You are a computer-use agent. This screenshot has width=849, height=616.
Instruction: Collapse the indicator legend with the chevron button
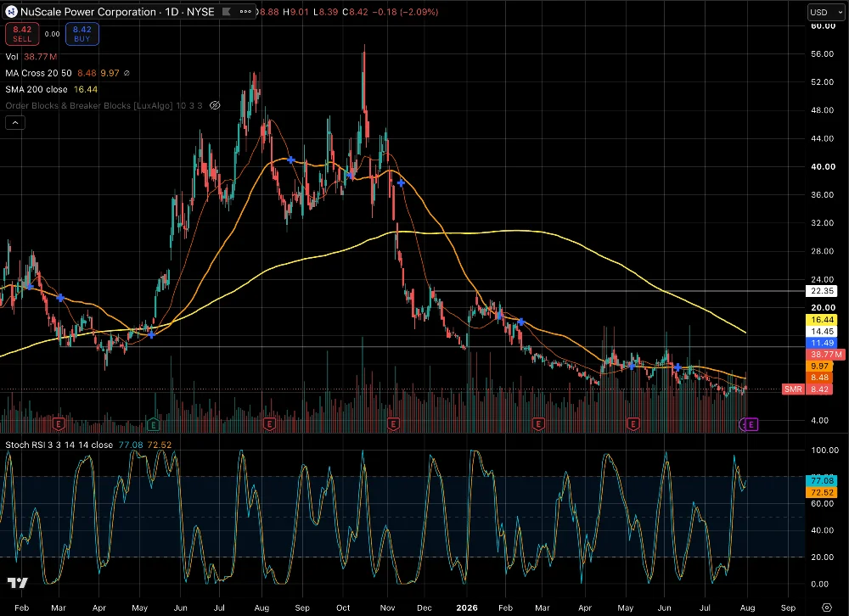click(x=15, y=123)
